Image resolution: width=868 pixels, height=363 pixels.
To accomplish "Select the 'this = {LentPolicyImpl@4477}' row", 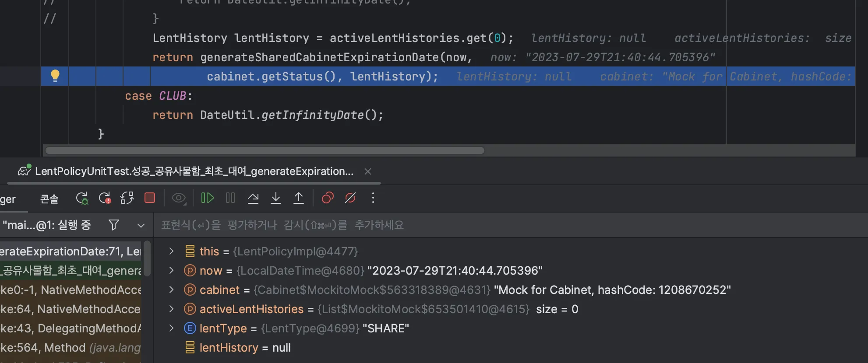I will [511, 251].
